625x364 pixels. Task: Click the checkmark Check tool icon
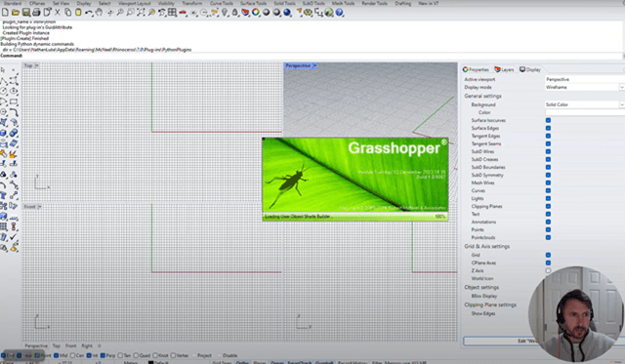pos(14,237)
